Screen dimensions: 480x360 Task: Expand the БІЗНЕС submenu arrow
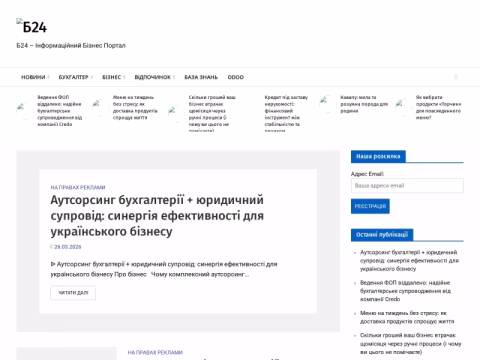124,77
